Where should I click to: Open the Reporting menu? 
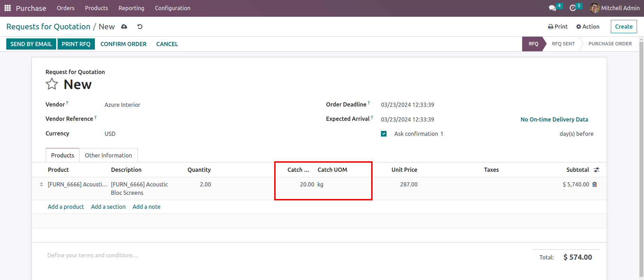click(131, 8)
